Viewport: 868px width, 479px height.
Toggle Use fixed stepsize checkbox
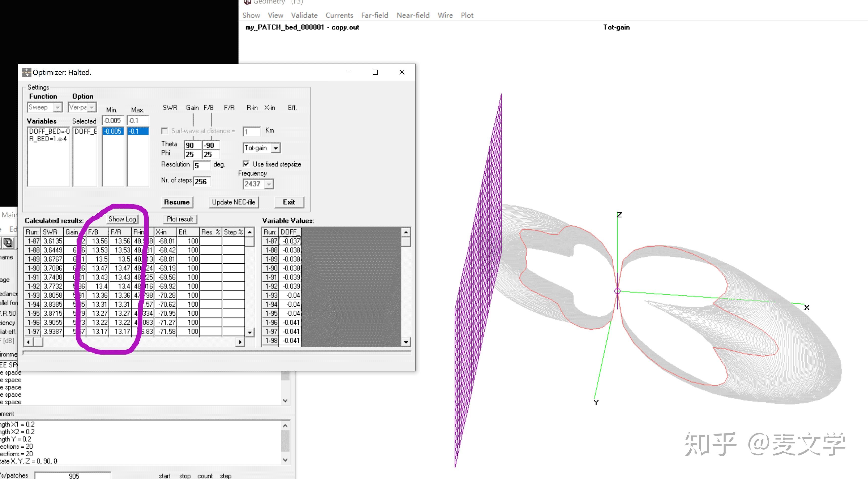[246, 164]
